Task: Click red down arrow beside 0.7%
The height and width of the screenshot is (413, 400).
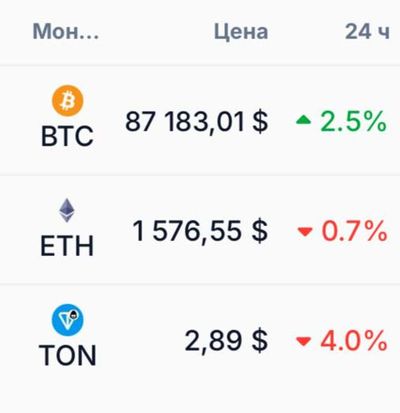Action: pos(305,231)
